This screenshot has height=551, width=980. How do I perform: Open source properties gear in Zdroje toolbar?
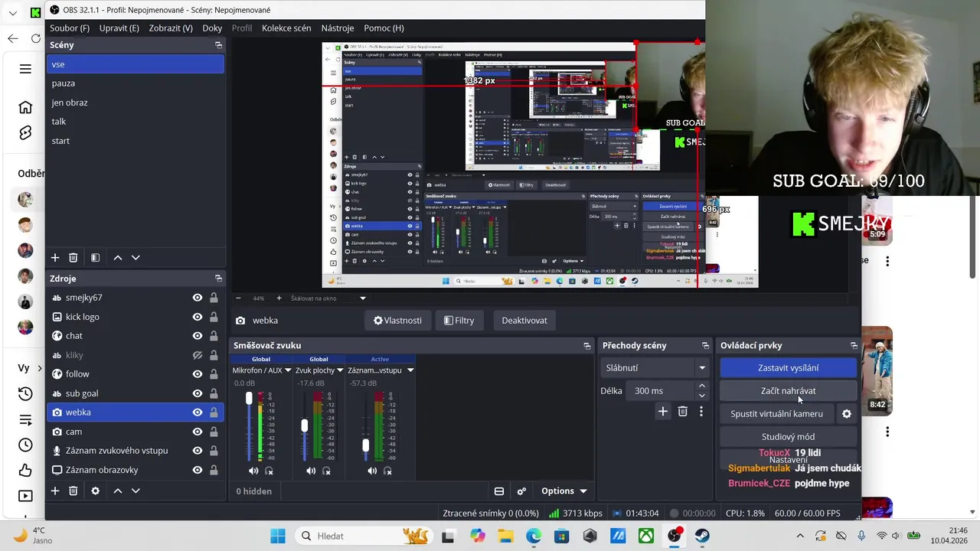[96, 491]
